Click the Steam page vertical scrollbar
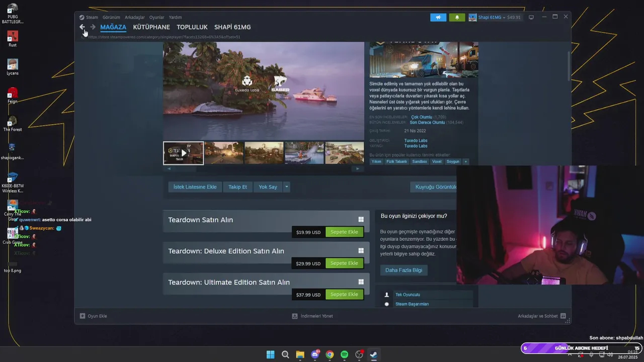Screen dimensions: 644x362 [x=569, y=65]
